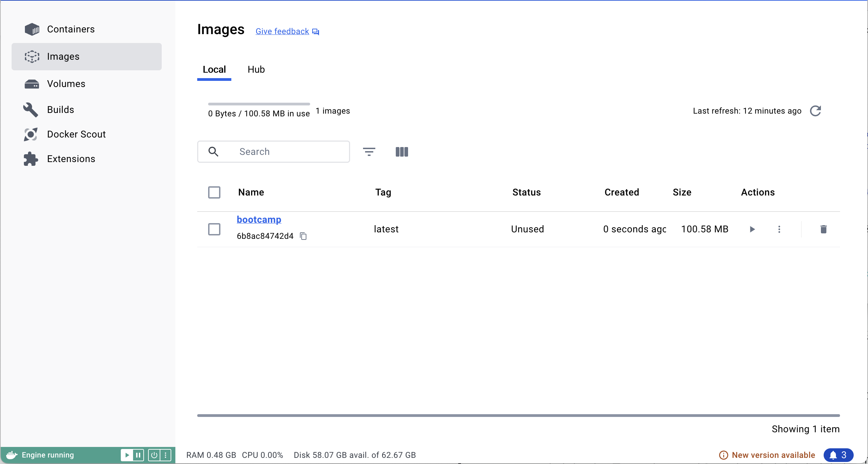Viewport: 868px width, 464px height.
Task: Click the engine power button
Action: 154,455
